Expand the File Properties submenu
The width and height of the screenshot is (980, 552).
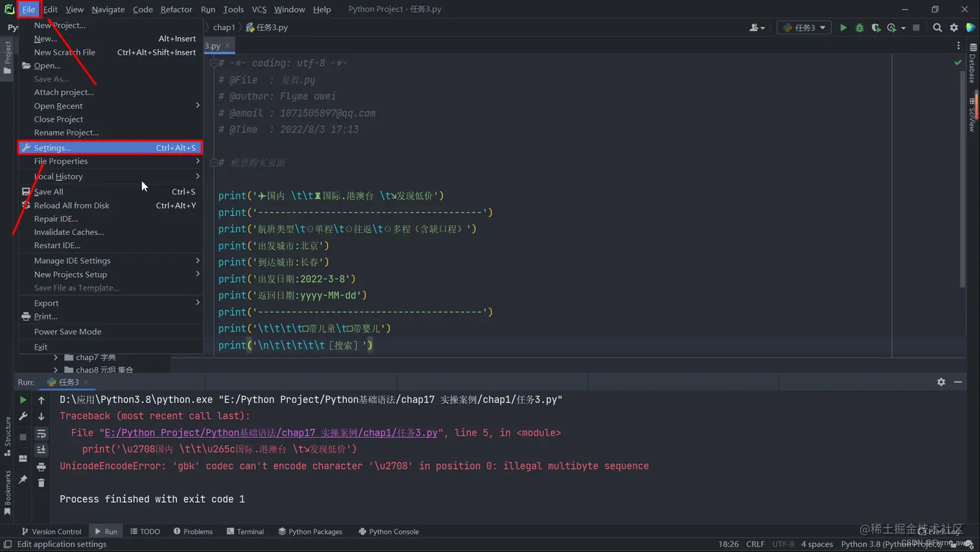click(x=110, y=161)
